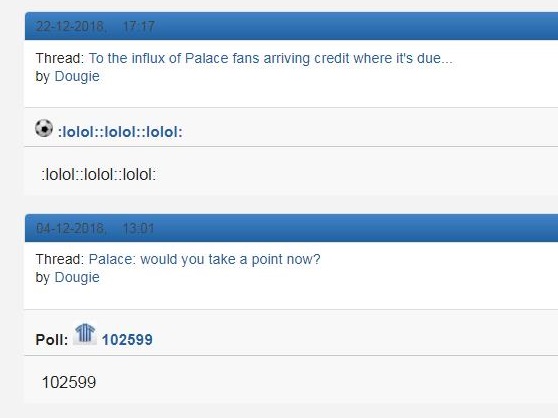Click 'Thread:' label above the lolol post
558x418 pixels.
(60, 58)
